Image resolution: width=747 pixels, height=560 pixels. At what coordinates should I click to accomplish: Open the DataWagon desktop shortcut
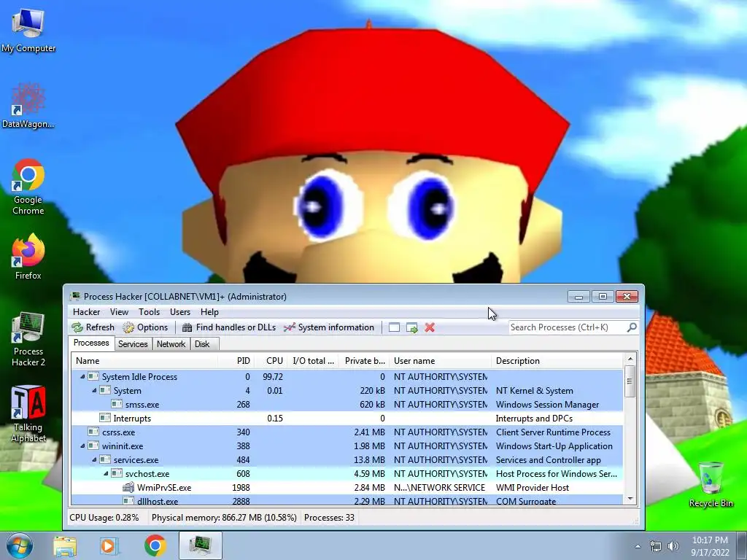tap(28, 106)
